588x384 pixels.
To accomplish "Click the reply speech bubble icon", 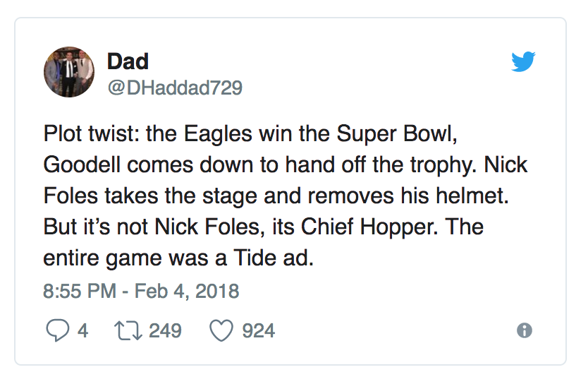I will click(x=57, y=330).
